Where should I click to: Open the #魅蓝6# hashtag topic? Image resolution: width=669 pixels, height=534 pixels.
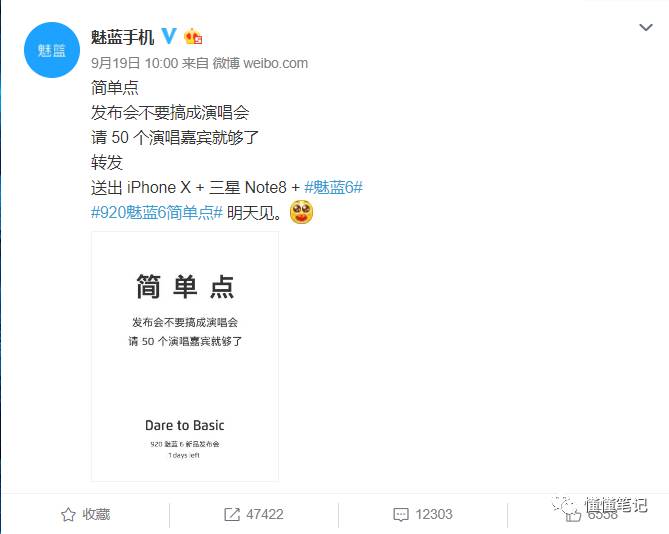point(333,187)
